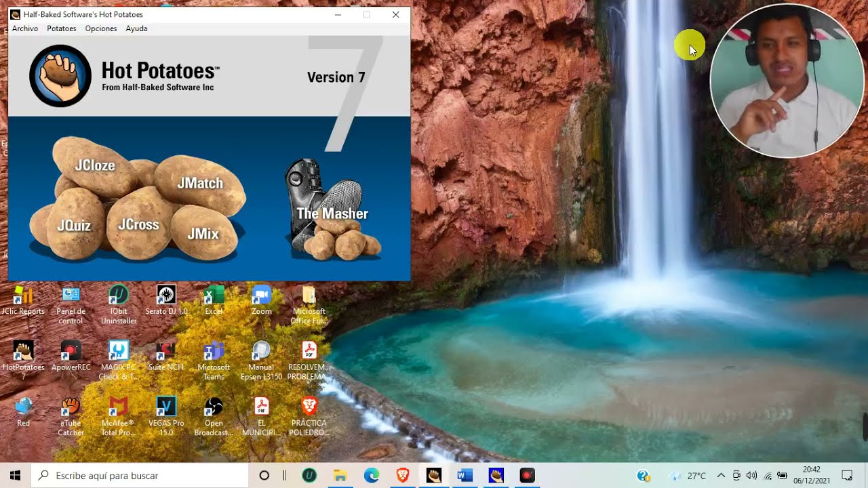Open Microsoft Edge from the taskbar

click(x=372, y=476)
